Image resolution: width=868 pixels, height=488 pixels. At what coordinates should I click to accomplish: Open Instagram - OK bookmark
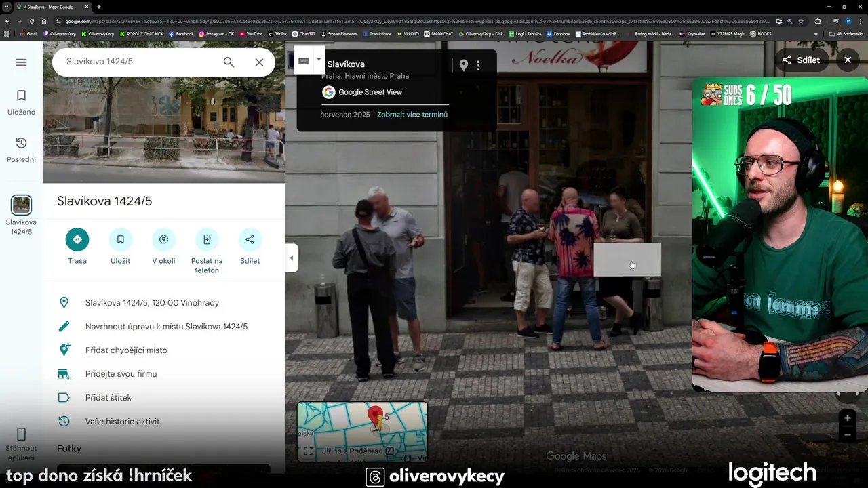coord(216,33)
